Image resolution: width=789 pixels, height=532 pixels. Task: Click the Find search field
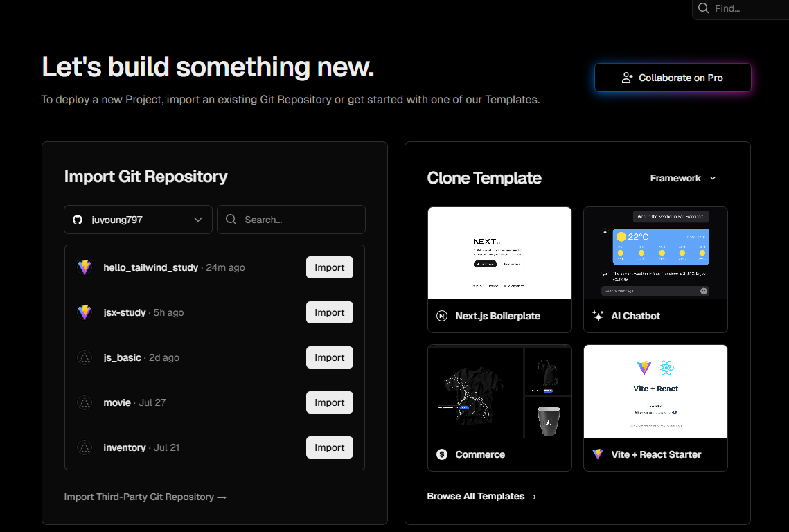pos(741,8)
